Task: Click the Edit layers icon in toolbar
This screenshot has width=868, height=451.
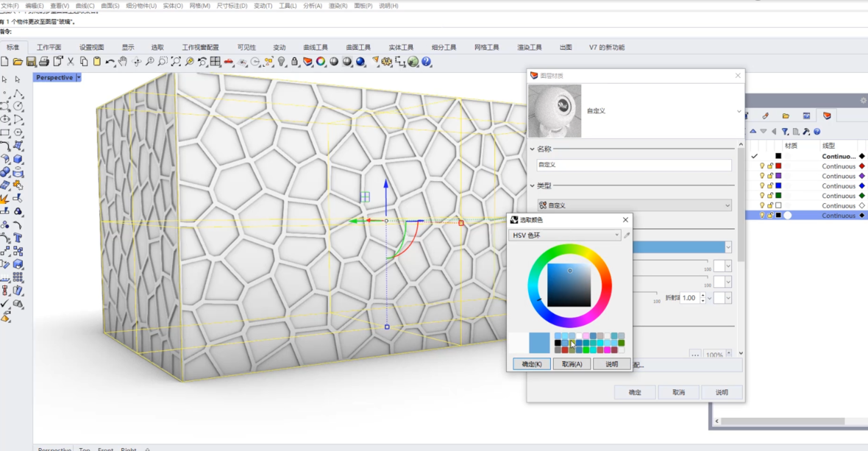Action: tap(307, 62)
